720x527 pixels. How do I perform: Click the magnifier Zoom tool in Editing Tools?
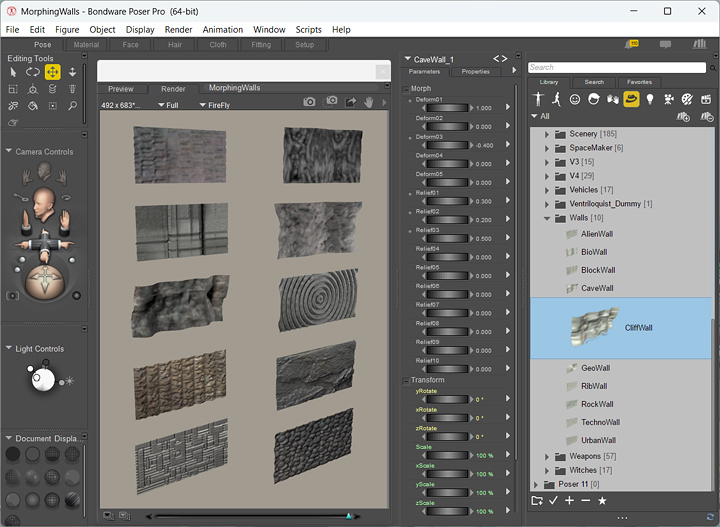tap(72, 105)
